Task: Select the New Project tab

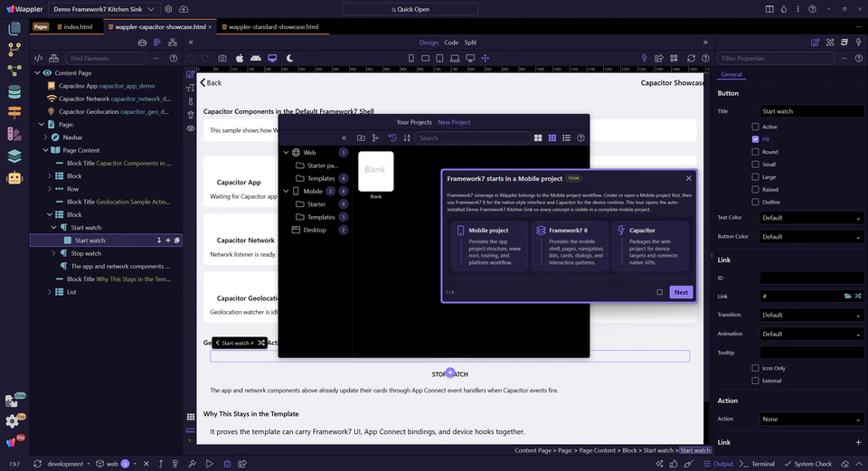Action: point(454,122)
